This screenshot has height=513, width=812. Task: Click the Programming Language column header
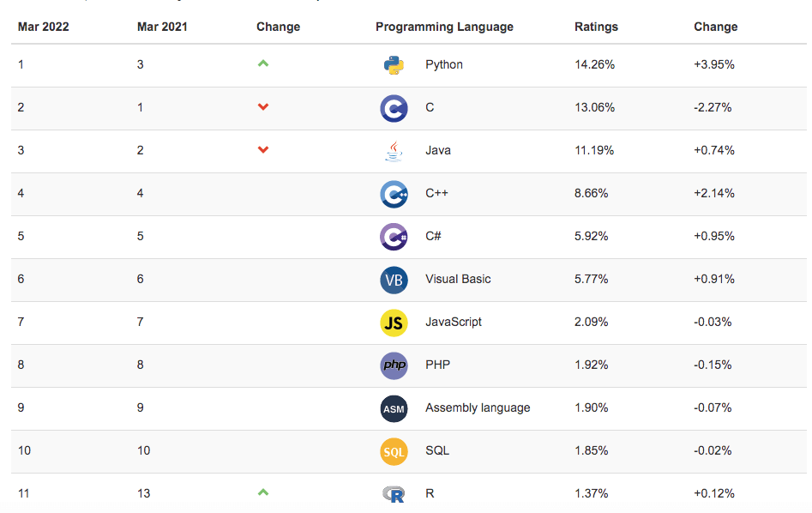pos(444,27)
